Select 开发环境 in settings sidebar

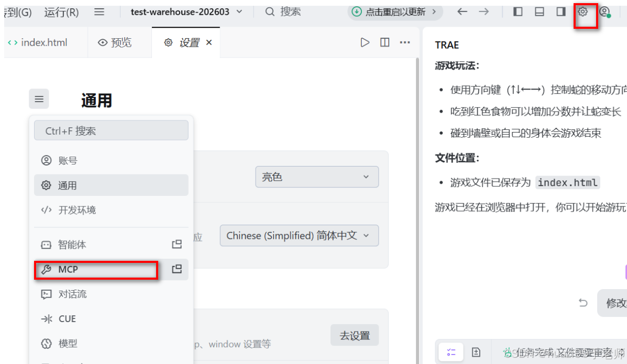[x=111, y=210]
